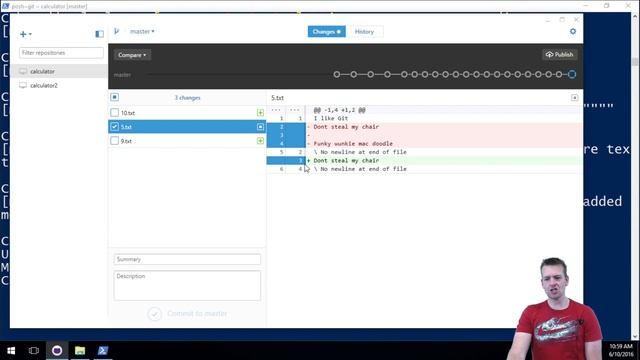Click the modified-file icon for 5.txt
Screen dimensions: 640x360
point(260,127)
